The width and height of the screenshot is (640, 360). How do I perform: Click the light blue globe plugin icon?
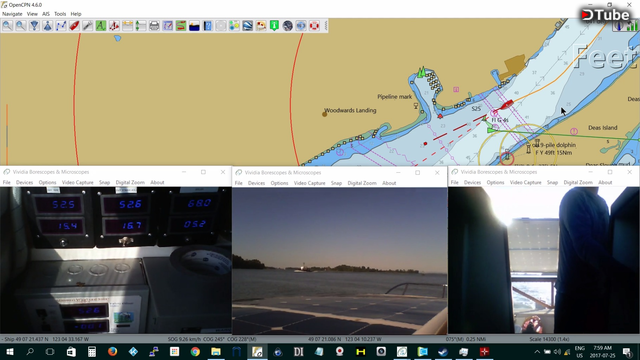[x=301, y=26]
